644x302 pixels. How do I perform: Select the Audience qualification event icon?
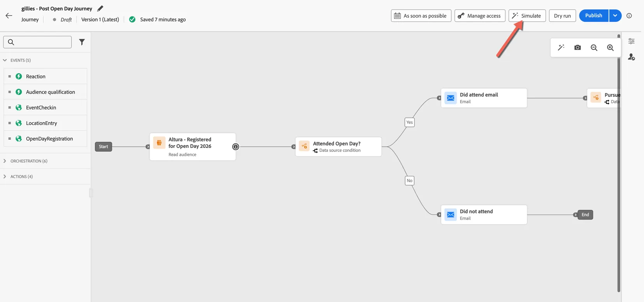point(19,92)
